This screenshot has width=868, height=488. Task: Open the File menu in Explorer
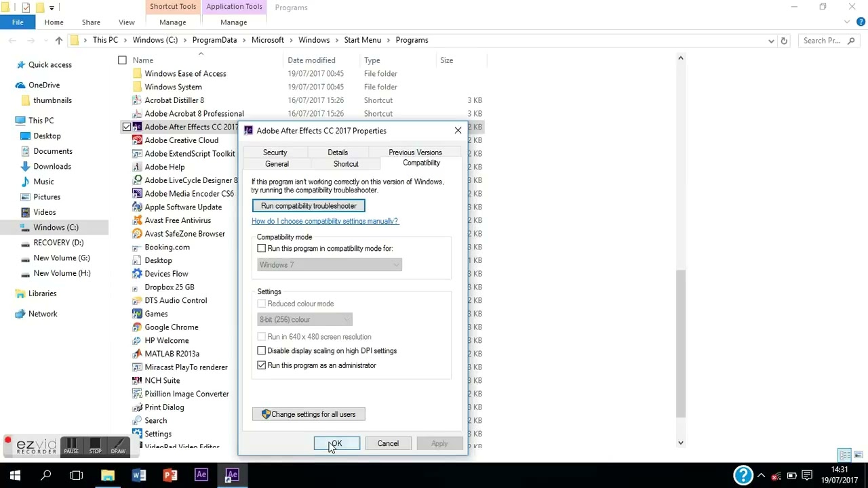(18, 22)
